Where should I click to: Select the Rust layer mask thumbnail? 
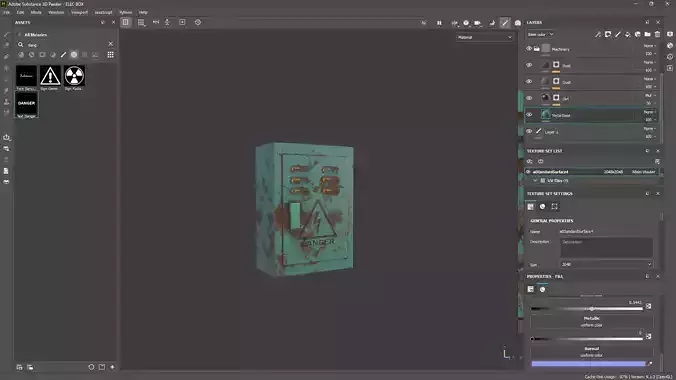tap(556, 65)
